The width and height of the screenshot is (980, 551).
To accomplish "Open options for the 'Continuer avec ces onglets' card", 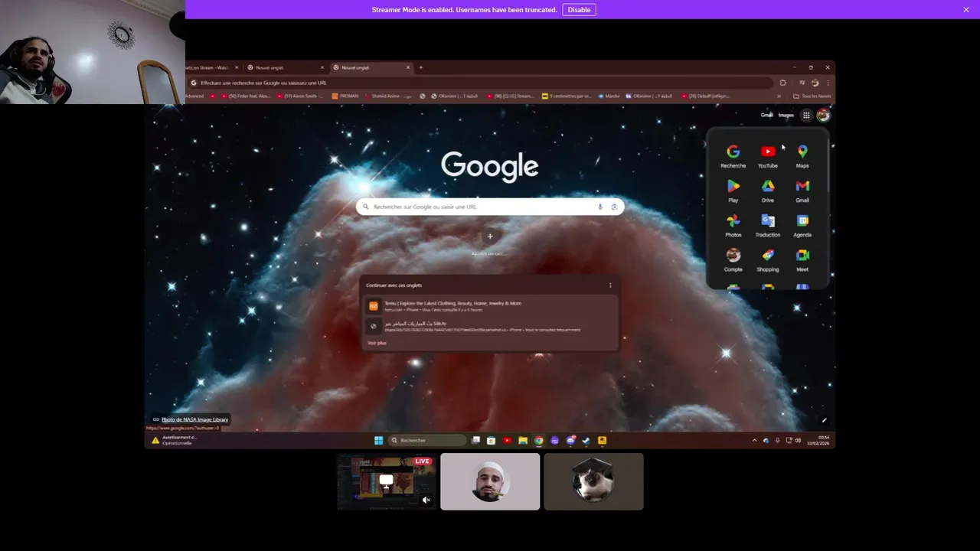I will [610, 285].
